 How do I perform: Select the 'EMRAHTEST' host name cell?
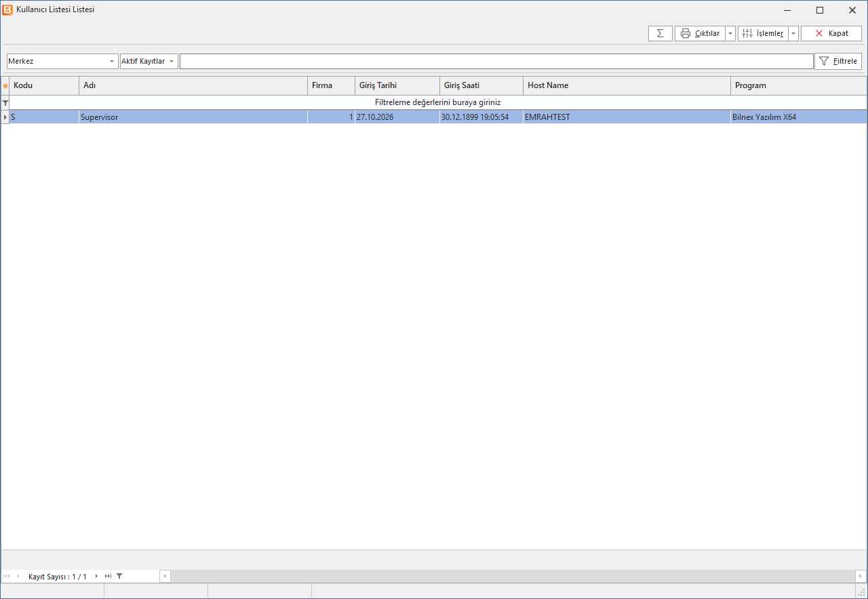click(627, 117)
